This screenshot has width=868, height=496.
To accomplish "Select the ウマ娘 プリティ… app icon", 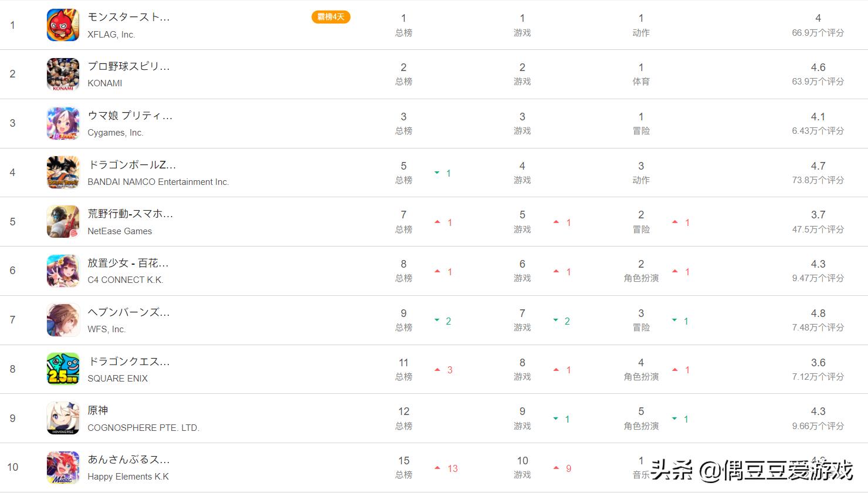I will (x=63, y=123).
